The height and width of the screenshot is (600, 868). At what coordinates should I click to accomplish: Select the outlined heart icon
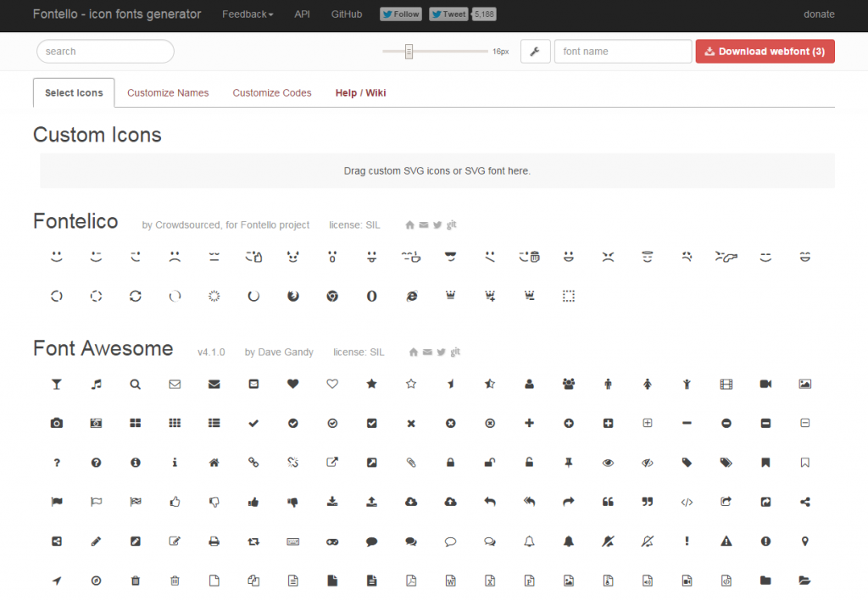click(x=332, y=384)
